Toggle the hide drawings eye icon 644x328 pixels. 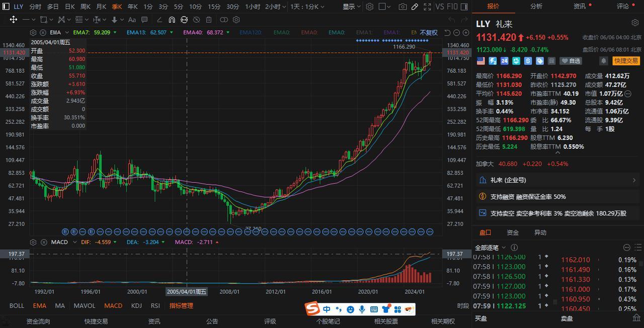click(196, 20)
